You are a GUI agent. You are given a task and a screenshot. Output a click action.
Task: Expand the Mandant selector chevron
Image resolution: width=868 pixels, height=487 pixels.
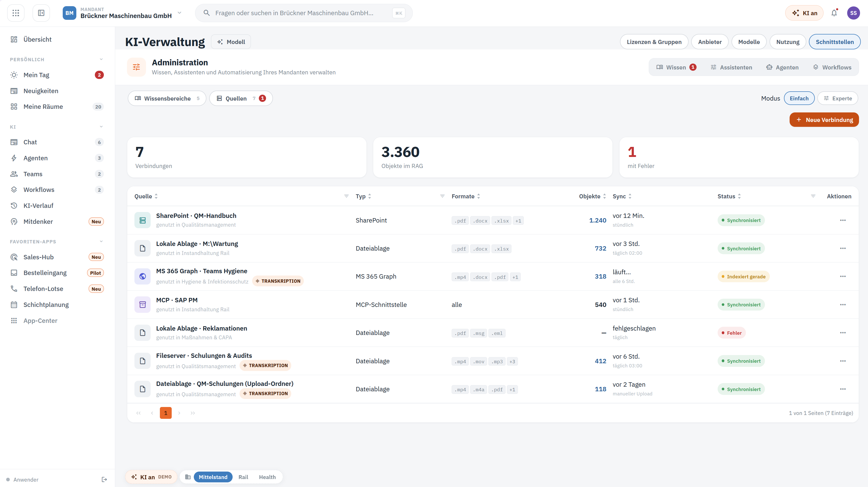tap(180, 13)
